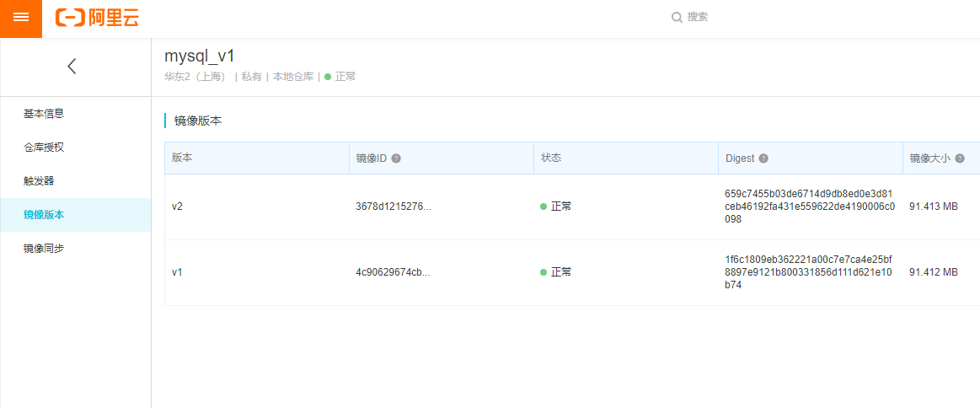Click help icon next to 镜像大小
This screenshot has width=980, height=408.
tap(960, 158)
